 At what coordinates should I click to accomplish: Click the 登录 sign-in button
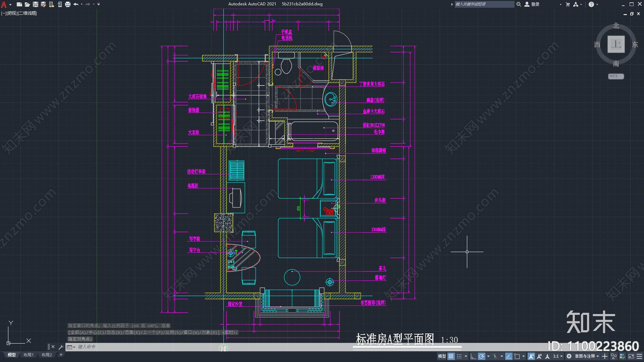532,4
